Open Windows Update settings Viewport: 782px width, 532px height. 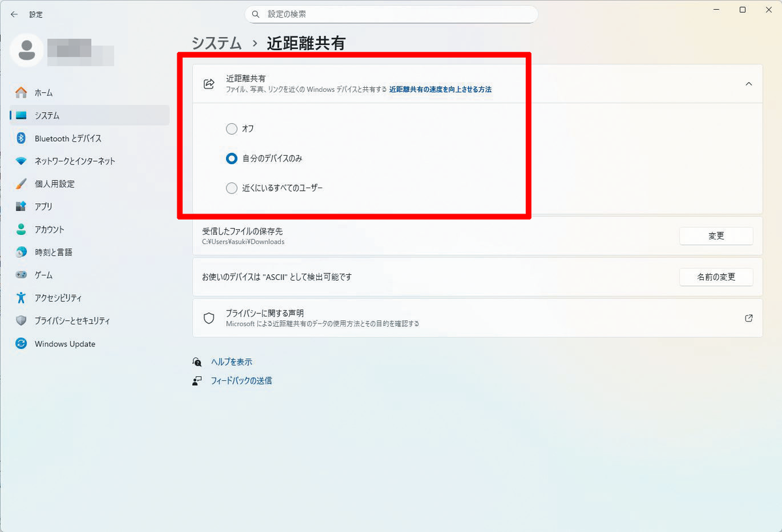[64, 344]
